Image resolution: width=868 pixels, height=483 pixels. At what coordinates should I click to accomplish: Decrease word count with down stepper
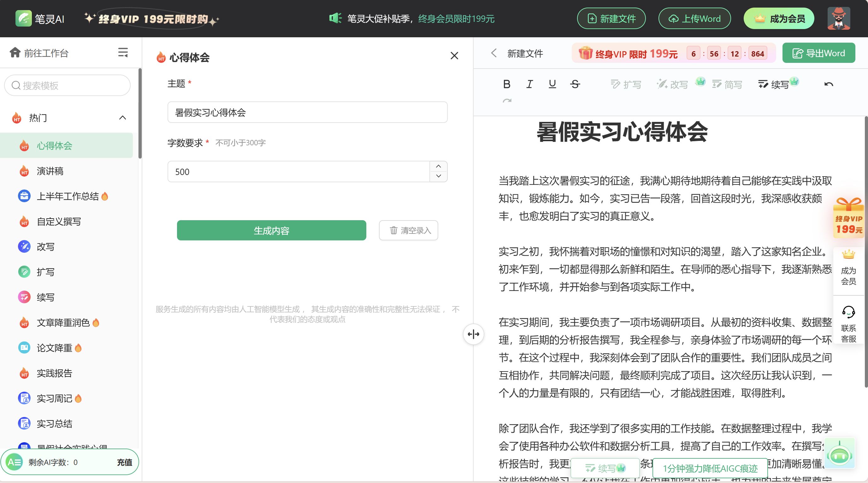point(438,176)
